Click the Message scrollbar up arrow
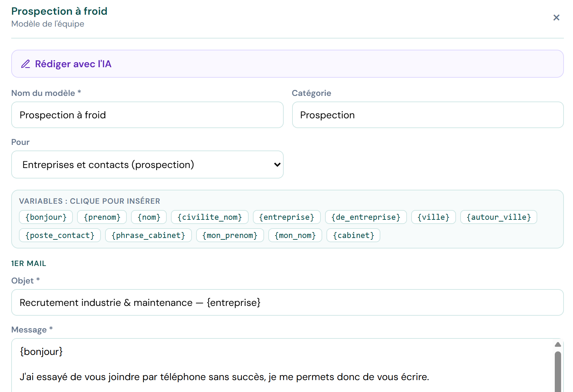The image size is (573, 392). [x=558, y=344]
